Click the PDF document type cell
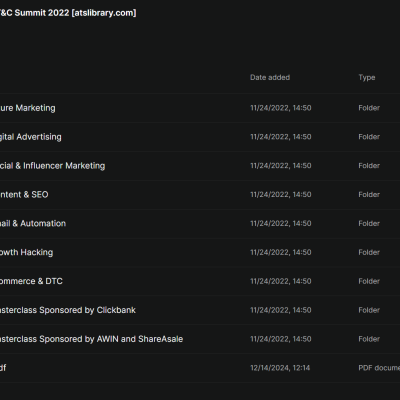The height and width of the screenshot is (400, 400). click(x=379, y=368)
